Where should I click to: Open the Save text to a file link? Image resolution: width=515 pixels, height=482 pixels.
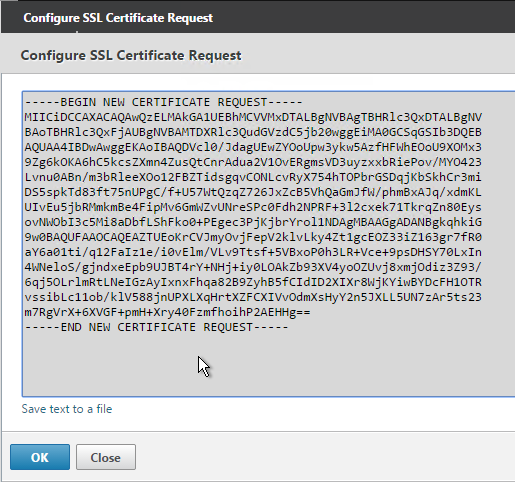coord(67,409)
